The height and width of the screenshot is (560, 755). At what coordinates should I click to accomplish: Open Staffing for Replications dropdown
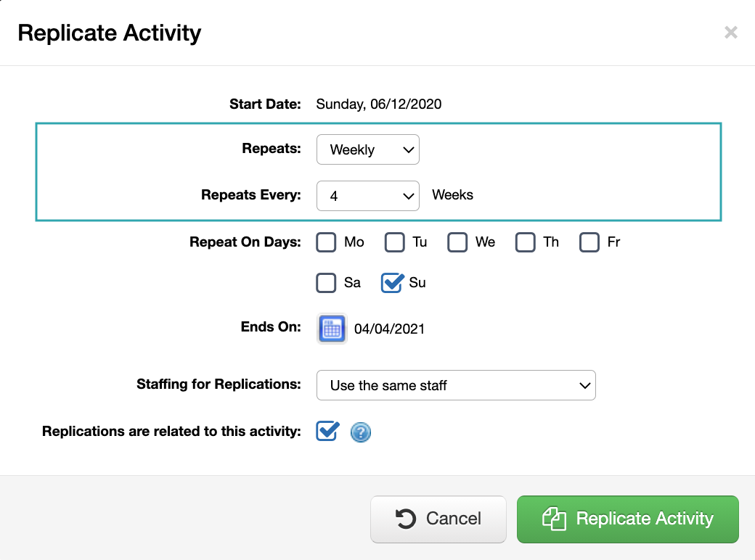tap(456, 385)
